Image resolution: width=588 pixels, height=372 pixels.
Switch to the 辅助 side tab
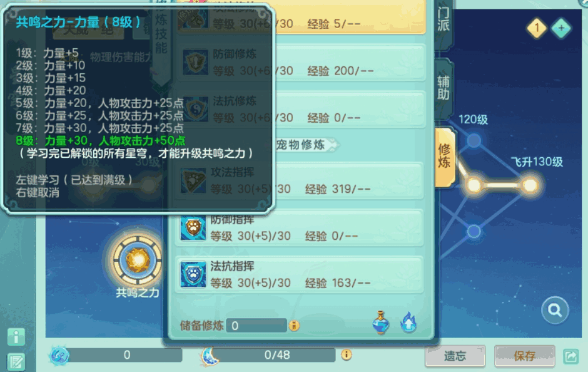click(x=444, y=88)
